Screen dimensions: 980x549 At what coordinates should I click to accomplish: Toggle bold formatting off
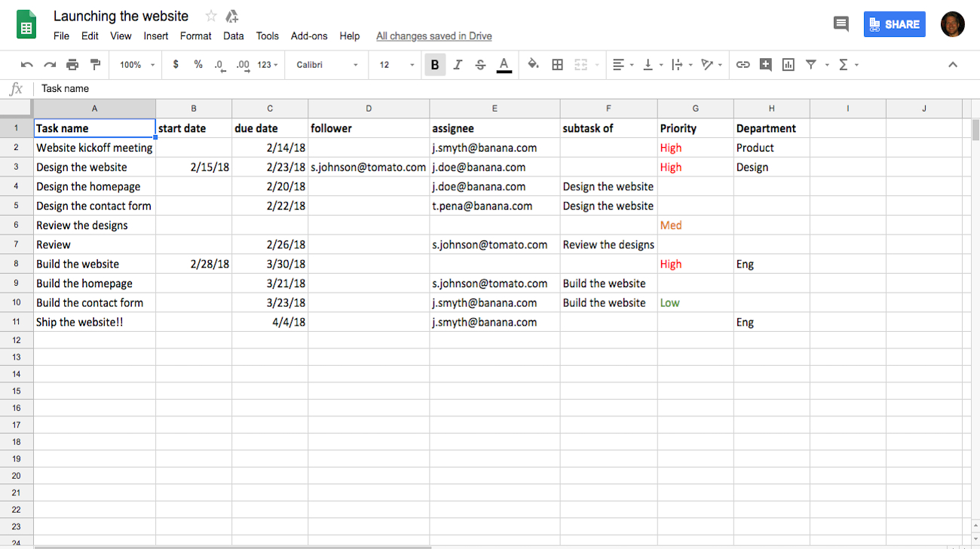coord(435,64)
